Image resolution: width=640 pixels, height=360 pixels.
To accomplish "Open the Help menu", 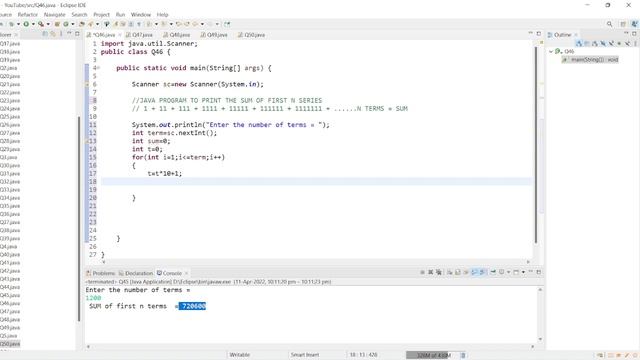I will [x=162, y=15].
